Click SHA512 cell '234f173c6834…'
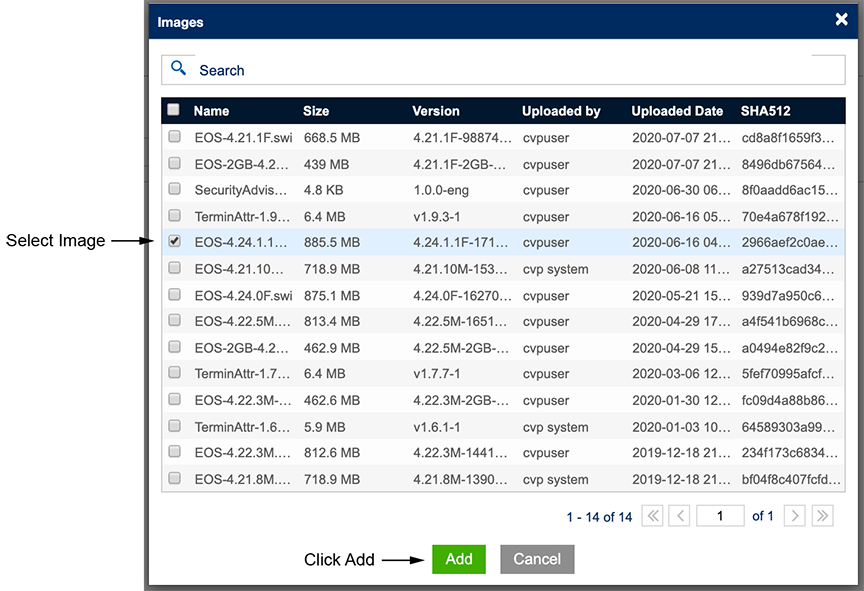This screenshot has width=864, height=591. (x=789, y=453)
